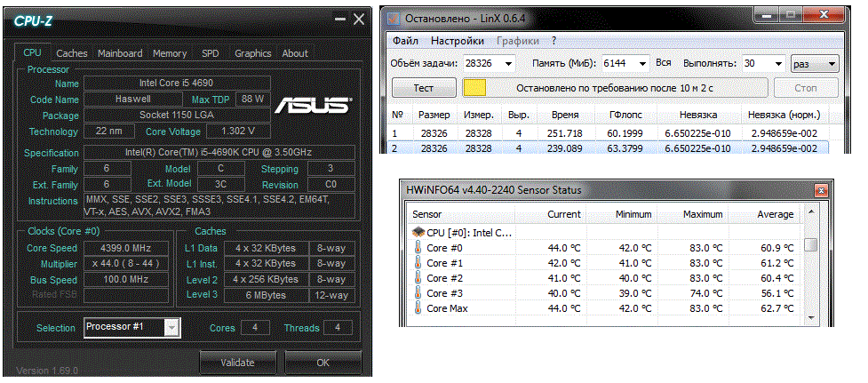868x383 pixels.
Task: Open the ? help menu in LinX
Action: point(553,41)
